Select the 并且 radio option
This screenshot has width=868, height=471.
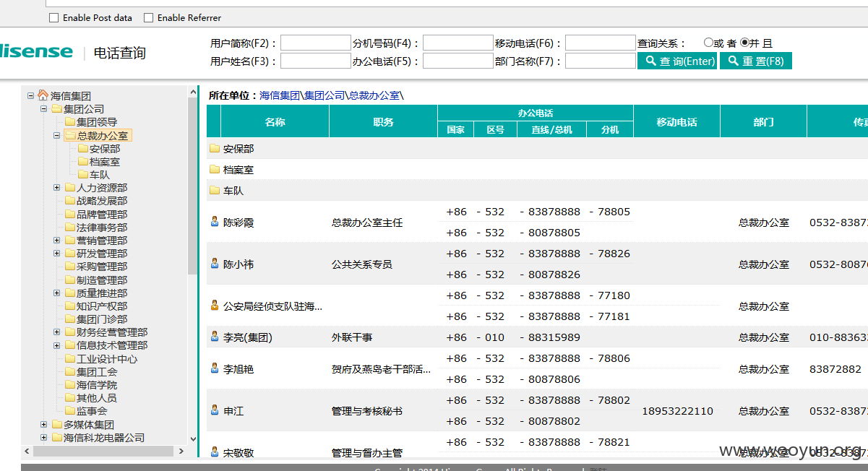click(744, 43)
